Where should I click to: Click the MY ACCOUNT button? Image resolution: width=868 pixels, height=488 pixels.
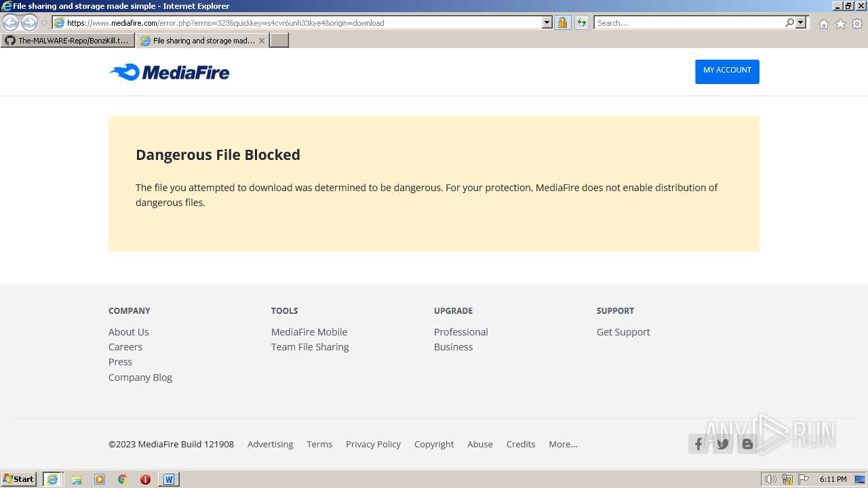(727, 71)
